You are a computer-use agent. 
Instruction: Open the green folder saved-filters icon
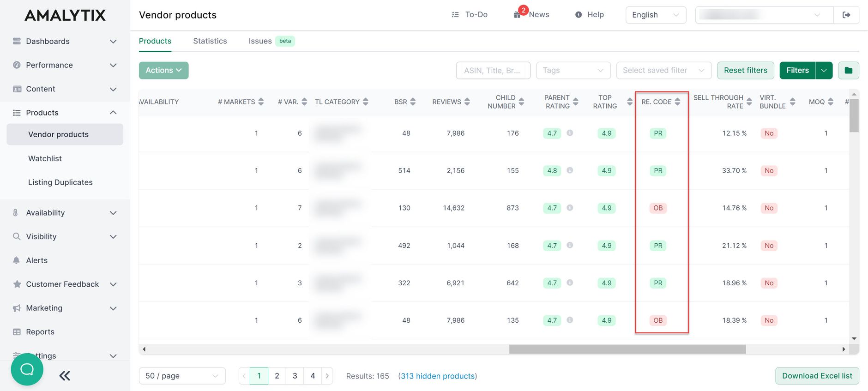click(x=849, y=70)
